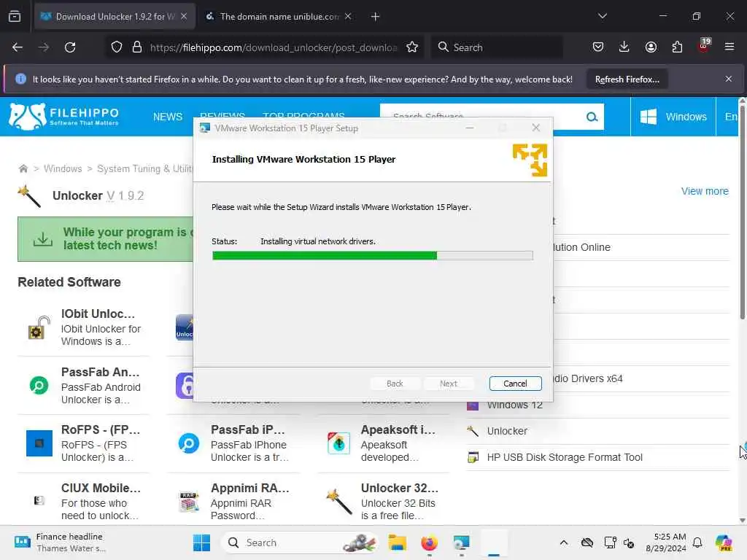The image size is (747, 560).
Task: Open the Firefox downloads panel
Action: pyautogui.click(x=624, y=47)
